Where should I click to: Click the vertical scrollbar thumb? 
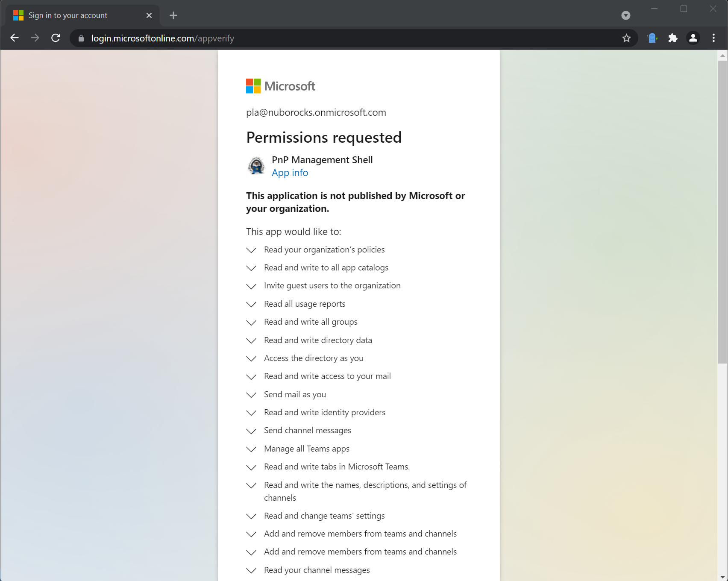tap(722, 212)
